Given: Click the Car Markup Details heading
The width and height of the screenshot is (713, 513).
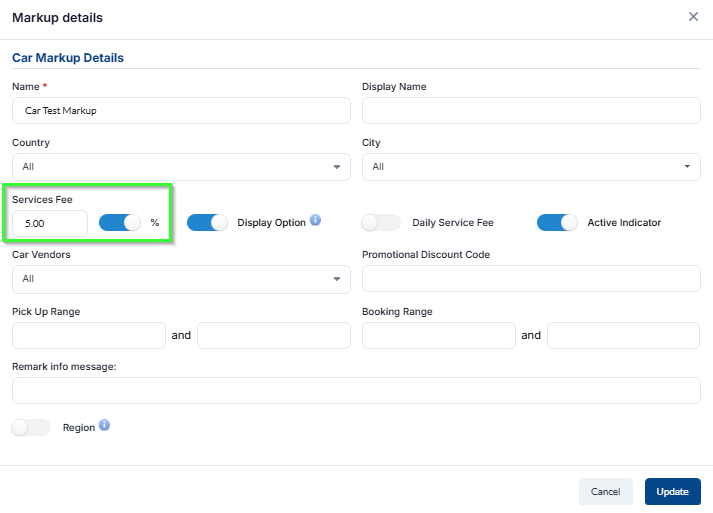Looking at the screenshot, I should click(68, 58).
